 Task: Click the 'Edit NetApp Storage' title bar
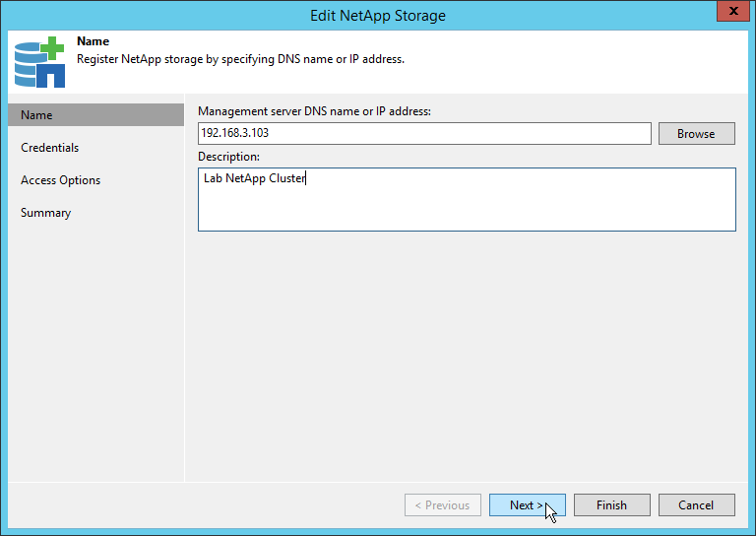tap(378, 15)
